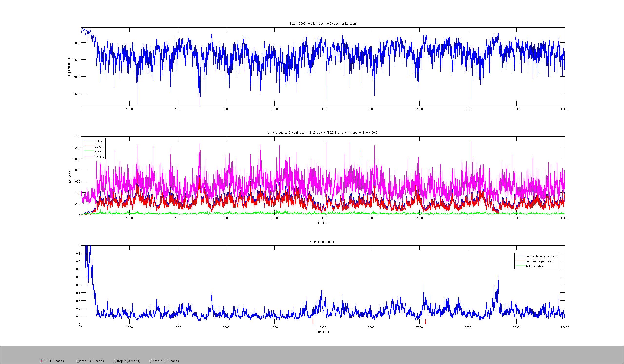The height and width of the screenshot is (364, 624).
Task: Click the 'iterations' x-axis label of bottom plot
Action: (x=322, y=332)
